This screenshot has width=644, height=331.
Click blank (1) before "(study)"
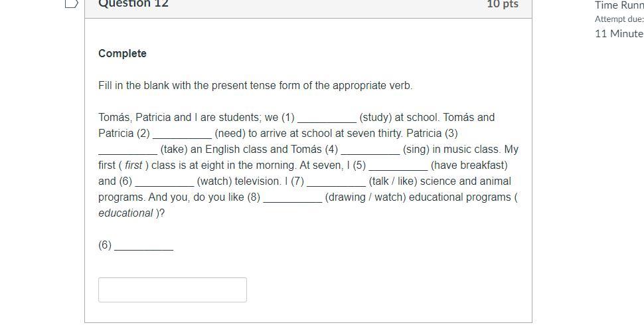point(327,118)
